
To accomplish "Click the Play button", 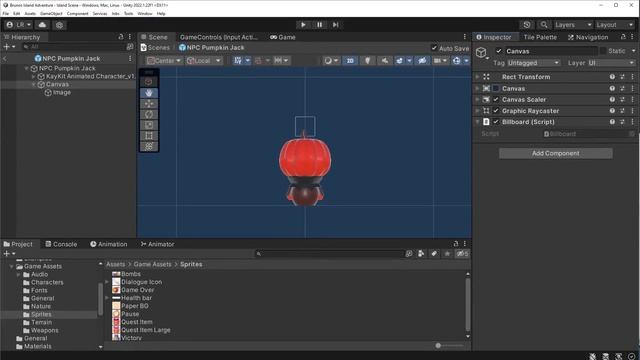I will pyautogui.click(x=303, y=25).
